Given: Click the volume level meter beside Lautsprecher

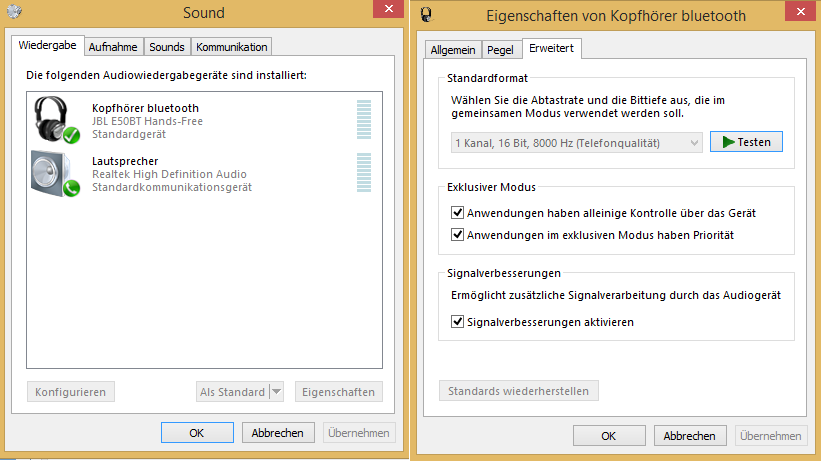Looking at the screenshot, I should coord(364,173).
